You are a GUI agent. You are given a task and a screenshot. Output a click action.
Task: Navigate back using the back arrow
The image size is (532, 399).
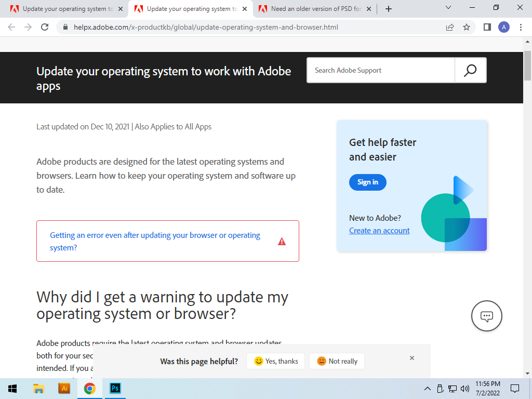coord(11,27)
